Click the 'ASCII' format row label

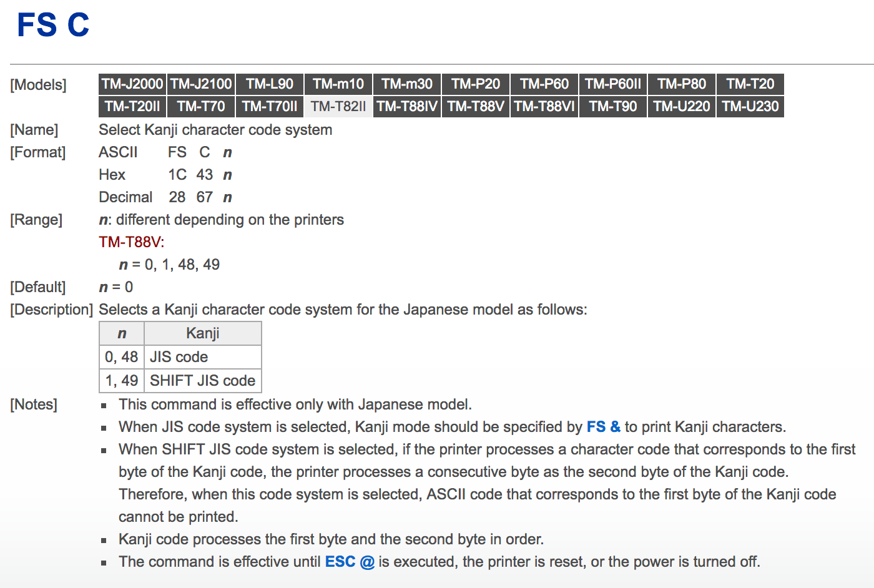point(118,152)
